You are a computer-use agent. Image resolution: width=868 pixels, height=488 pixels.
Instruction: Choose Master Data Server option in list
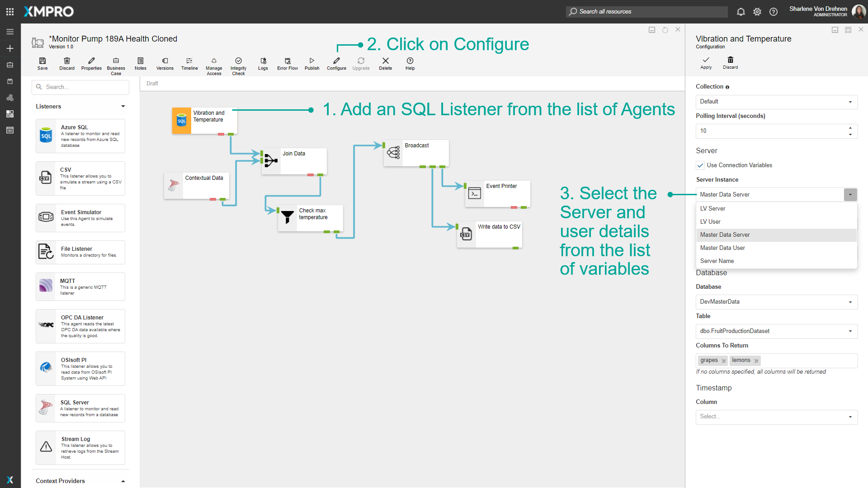pyautogui.click(x=776, y=235)
